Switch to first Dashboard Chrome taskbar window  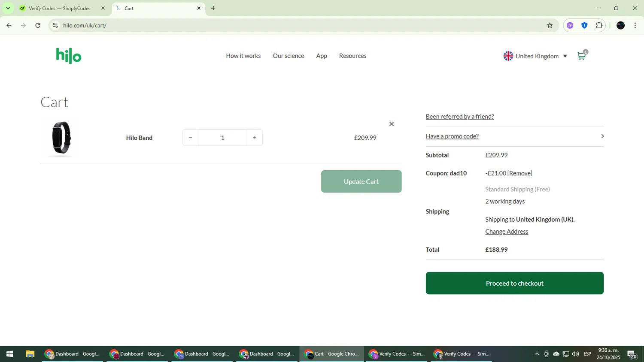[73, 354]
